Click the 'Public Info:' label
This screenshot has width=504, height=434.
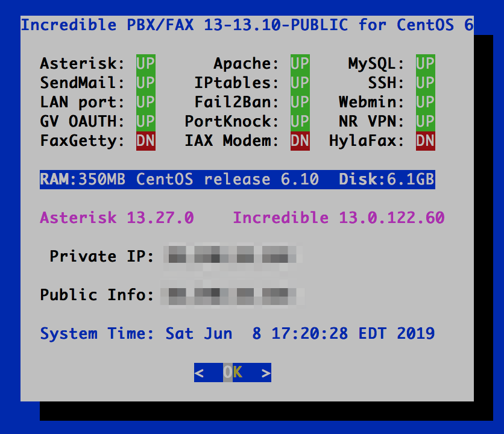click(x=97, y=295)
